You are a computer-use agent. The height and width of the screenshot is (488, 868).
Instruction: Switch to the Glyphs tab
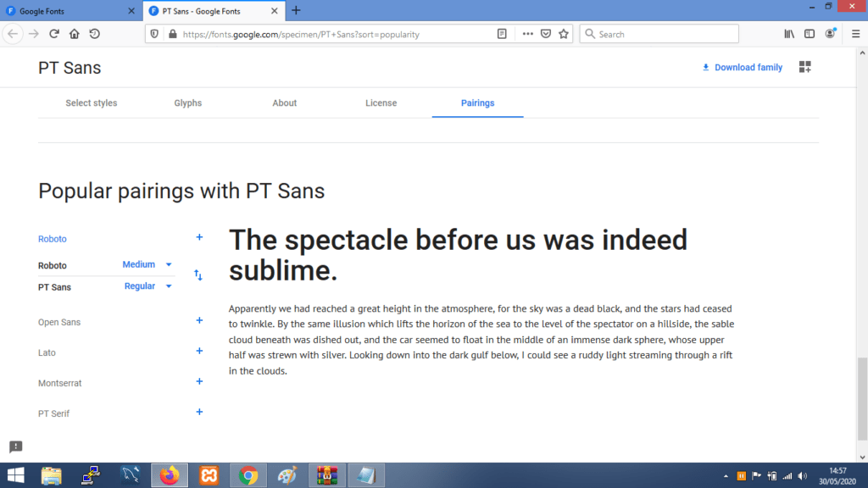pyautogui.click(x=187, y=103)
